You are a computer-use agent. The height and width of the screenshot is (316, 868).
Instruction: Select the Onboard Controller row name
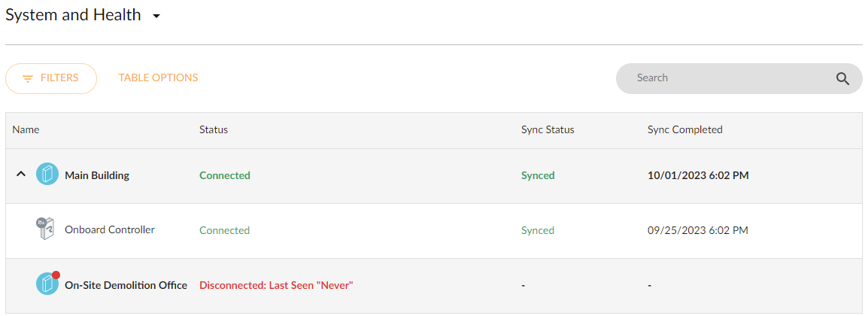(x=110, y=229)
